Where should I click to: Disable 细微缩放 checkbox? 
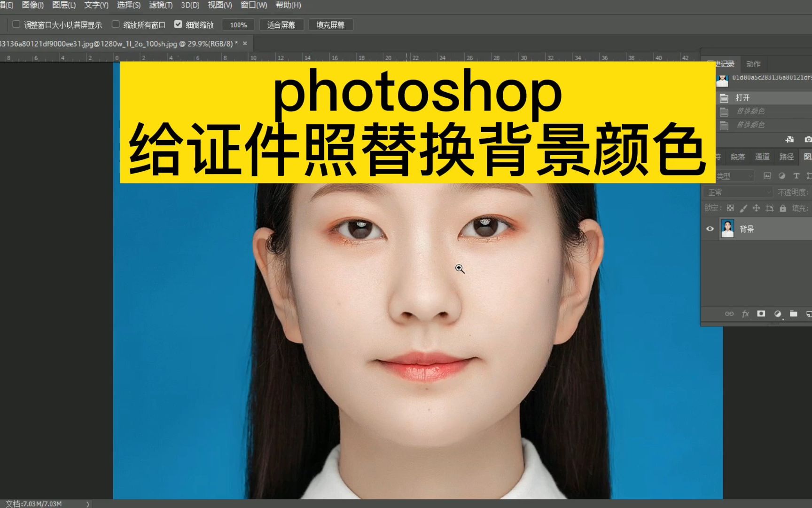click(178, 24)
